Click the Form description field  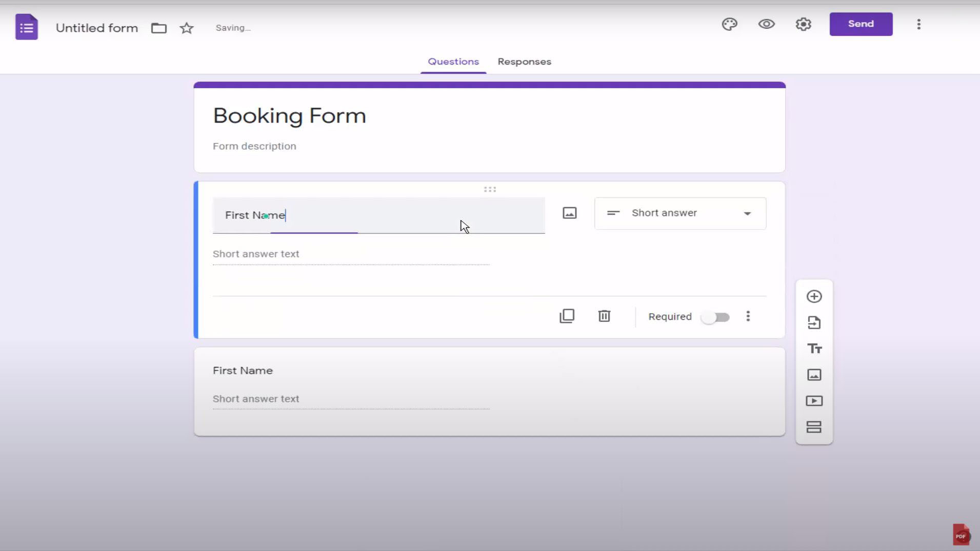click(254, 147)
